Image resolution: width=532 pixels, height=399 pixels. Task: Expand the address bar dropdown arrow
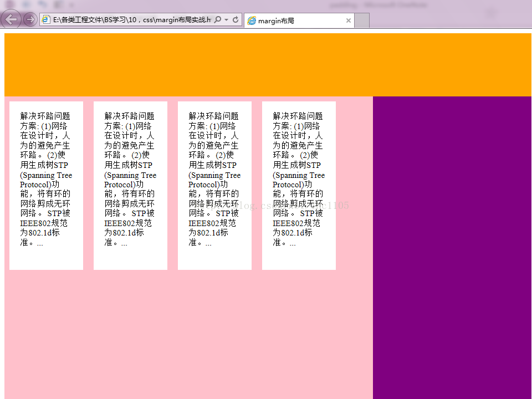tap(226, 20)
